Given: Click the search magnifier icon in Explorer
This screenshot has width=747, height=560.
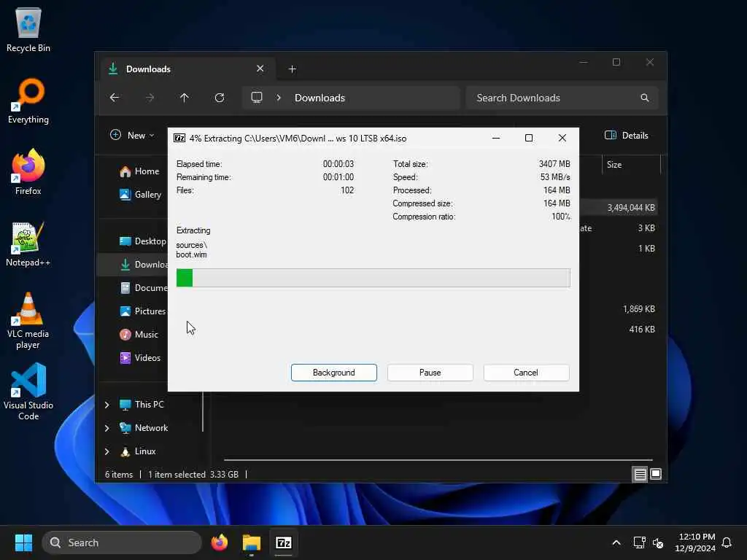Looking at the screenshot, I should (645, 98).
